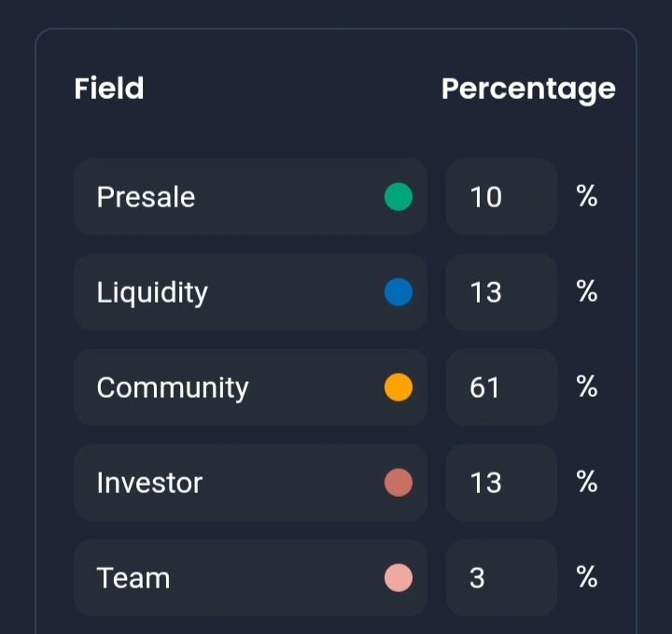The image size is (672, 634).
Task: Click the percent sign beside Presale
Action: (x=587, y=197)
